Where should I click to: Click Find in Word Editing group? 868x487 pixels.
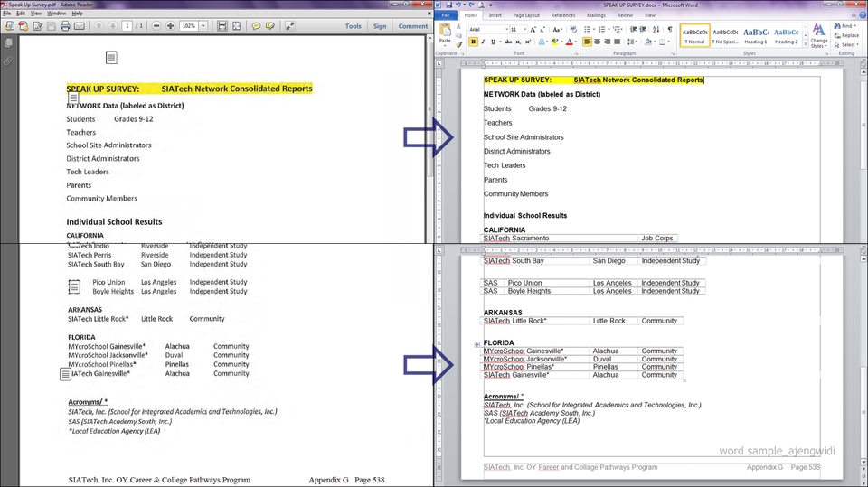(844, 26)
